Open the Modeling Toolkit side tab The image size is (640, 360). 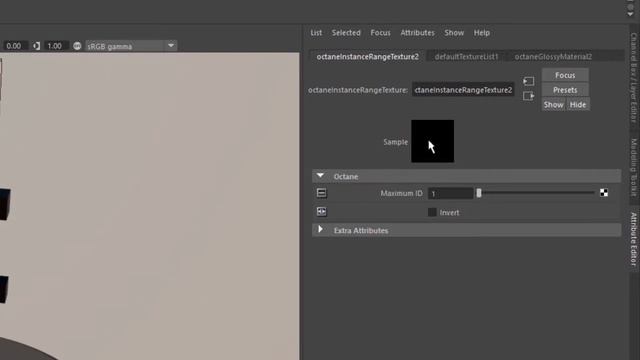[x=633, y=167]
